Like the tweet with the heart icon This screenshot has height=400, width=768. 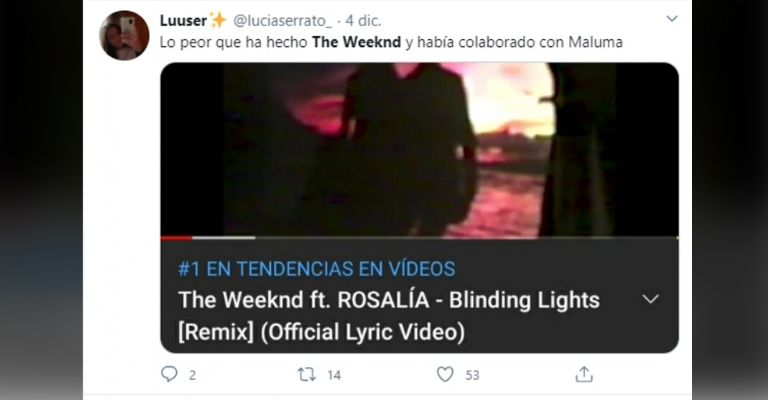(x=445, y=375)
